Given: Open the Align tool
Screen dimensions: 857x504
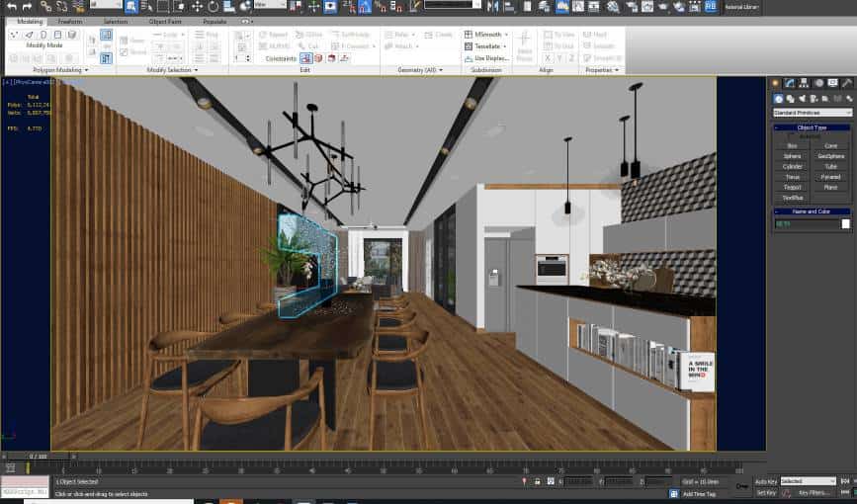Looking at the screenshot, I should click(x=509, y=7).
